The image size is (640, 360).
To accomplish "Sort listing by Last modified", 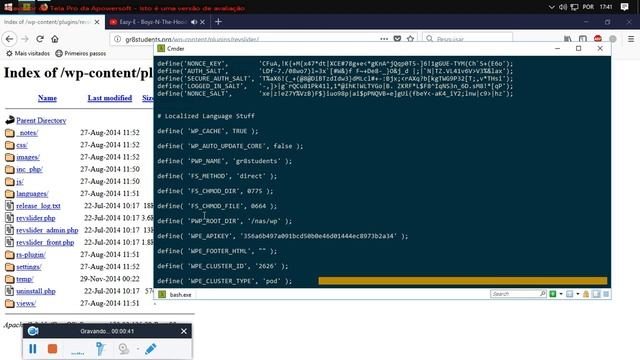I will click(109, 98).
